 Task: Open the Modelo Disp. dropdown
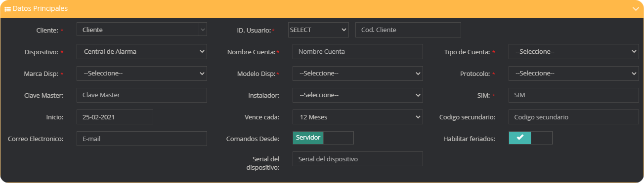(358, 73)
